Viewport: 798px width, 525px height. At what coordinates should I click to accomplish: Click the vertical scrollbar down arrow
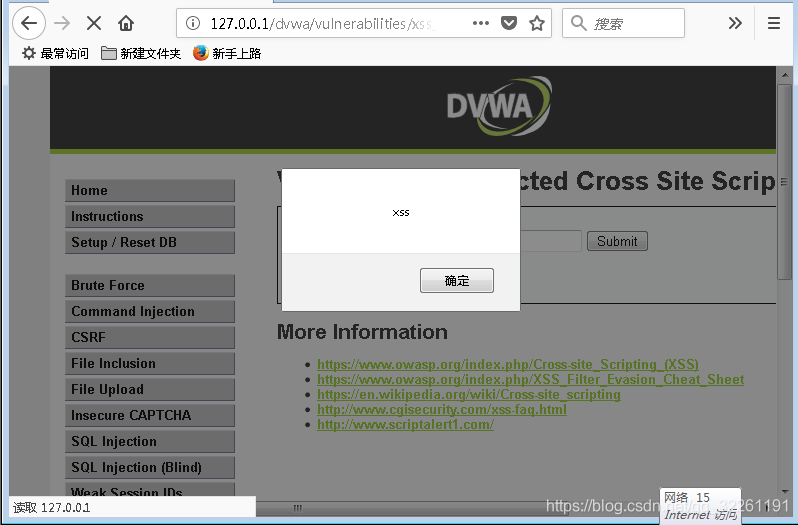tap(784, 491)
